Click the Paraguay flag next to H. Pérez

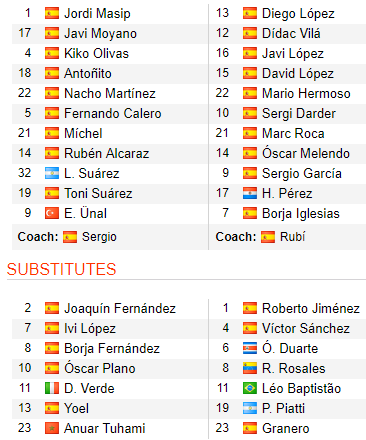pyautogui.click(x=250, y=193)
